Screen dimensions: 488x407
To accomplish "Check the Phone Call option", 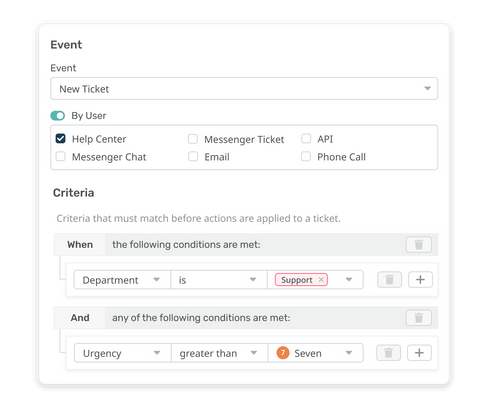I will click(x=306, y=156).
